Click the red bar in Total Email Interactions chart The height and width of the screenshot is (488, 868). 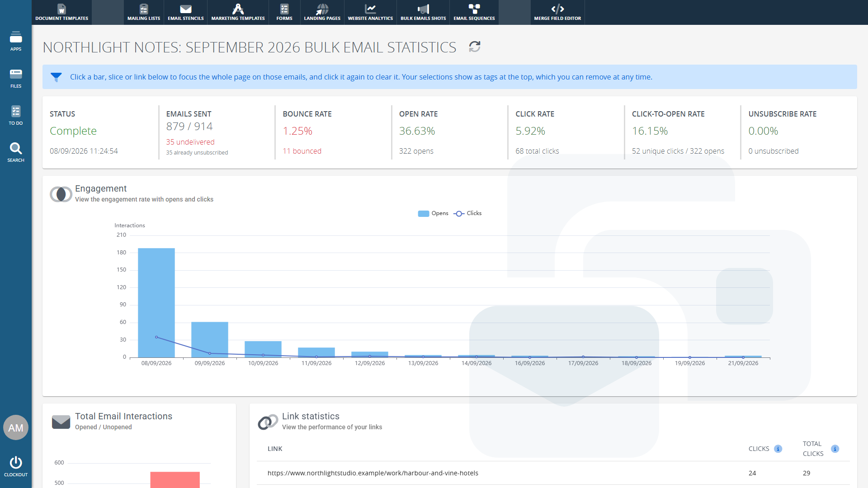pyautogui.click(x=175, y=480)
